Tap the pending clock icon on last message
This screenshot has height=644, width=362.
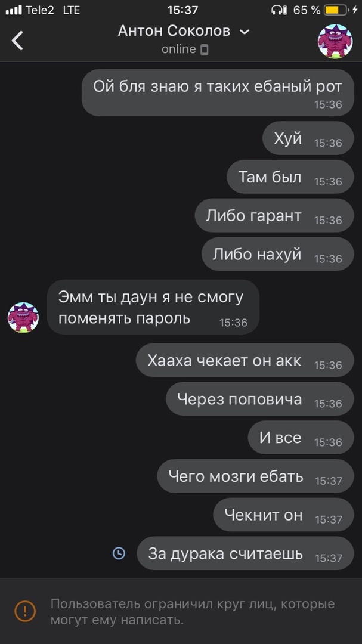point(119,553)
